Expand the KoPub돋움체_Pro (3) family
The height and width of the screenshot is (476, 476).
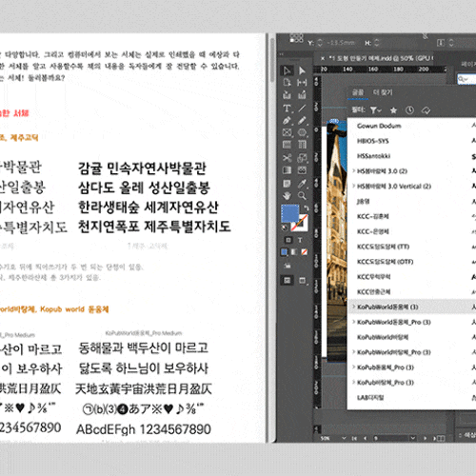tap(353, 367)
